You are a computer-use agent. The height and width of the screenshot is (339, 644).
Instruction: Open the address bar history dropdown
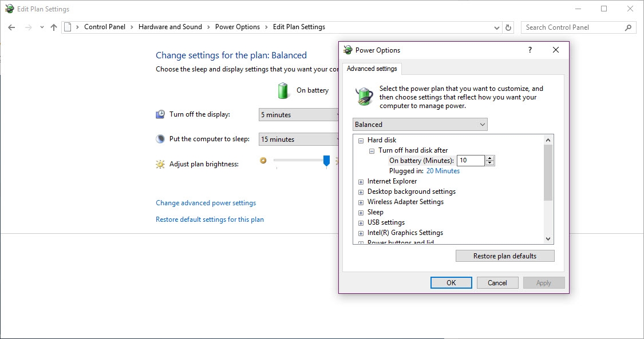496,28
